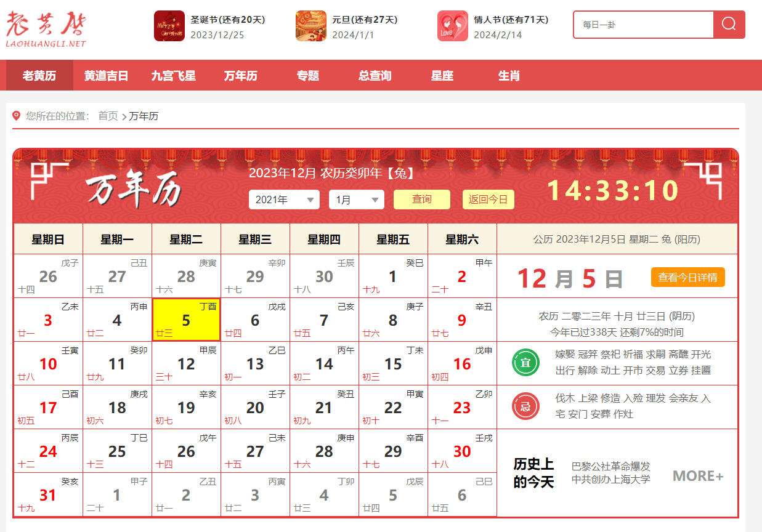Open 查看今日详情 for today's details
Image resolution: width=762 pixels, height=532 pixels.
688,277
